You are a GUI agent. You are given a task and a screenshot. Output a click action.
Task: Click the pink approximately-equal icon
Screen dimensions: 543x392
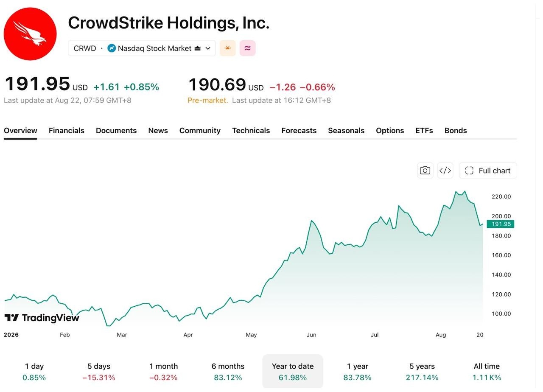[x=248, y=48]
